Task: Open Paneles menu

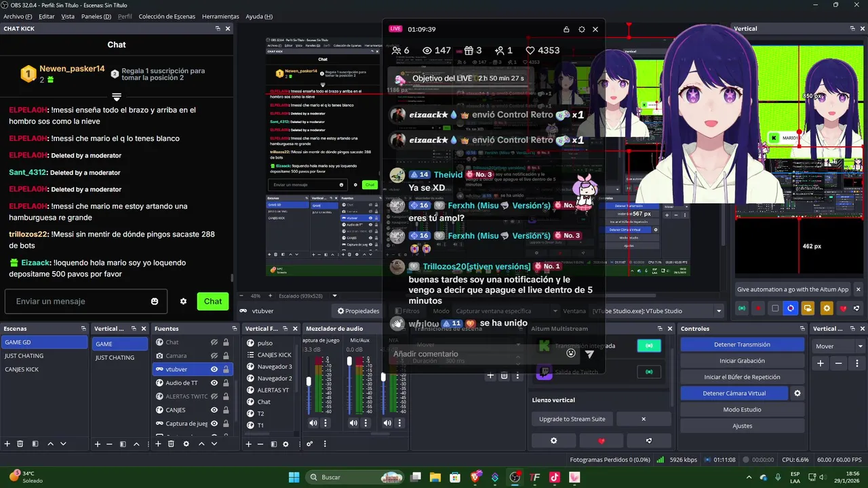Action: tap(96, 16)
